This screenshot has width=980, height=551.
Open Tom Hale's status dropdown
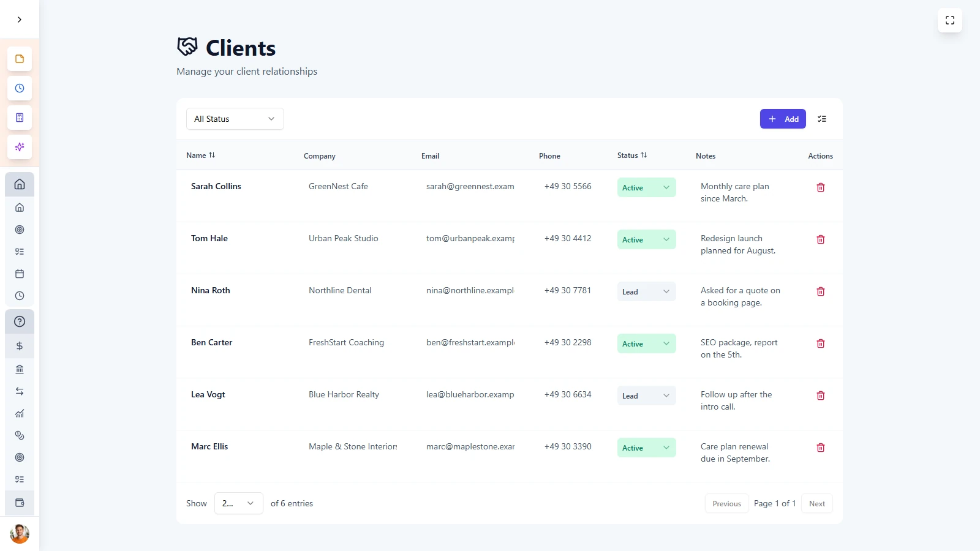pyautogui.click(x=647, y=239)
